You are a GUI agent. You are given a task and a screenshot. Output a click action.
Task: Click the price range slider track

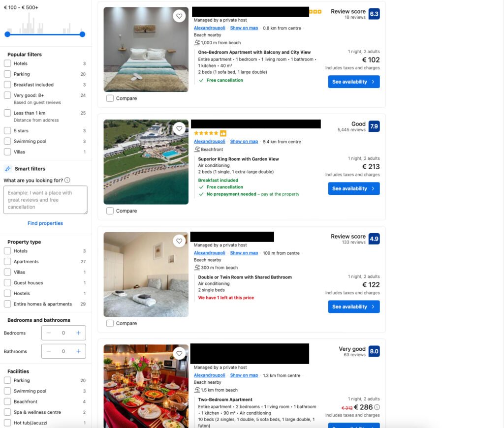(45, 34)
